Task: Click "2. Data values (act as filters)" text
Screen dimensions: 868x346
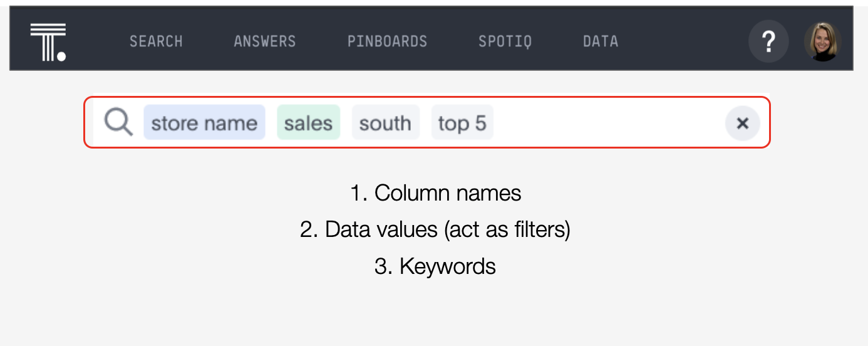Action: tap(435, 230)
